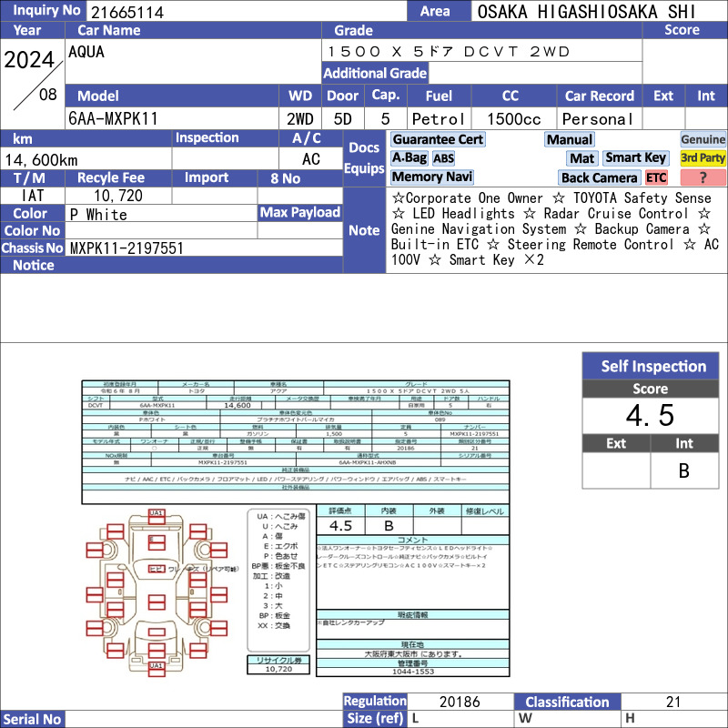The image size is (728, 728).
Task: Click the Self Inspection header
Action: tap(651, 366)
